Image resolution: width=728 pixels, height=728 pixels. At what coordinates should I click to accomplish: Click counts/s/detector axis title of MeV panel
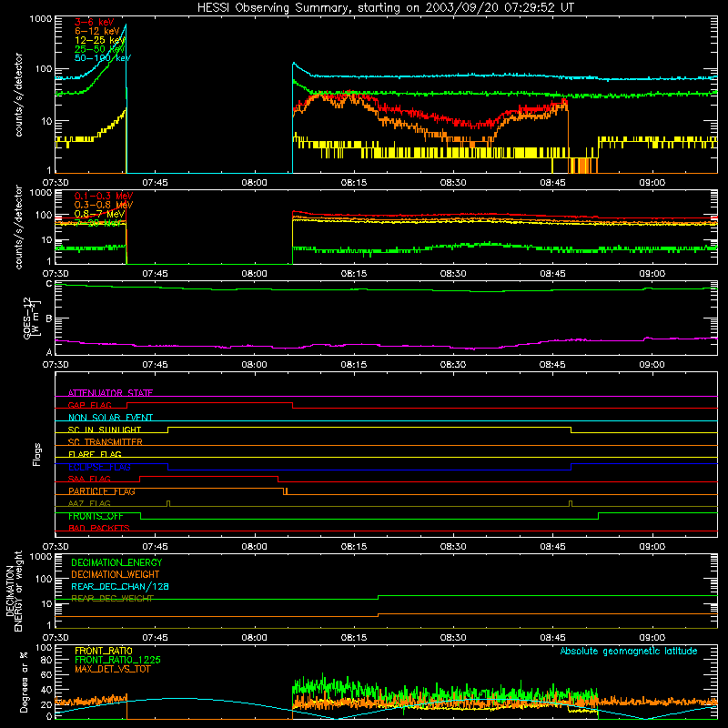click(x=18, y=227)
